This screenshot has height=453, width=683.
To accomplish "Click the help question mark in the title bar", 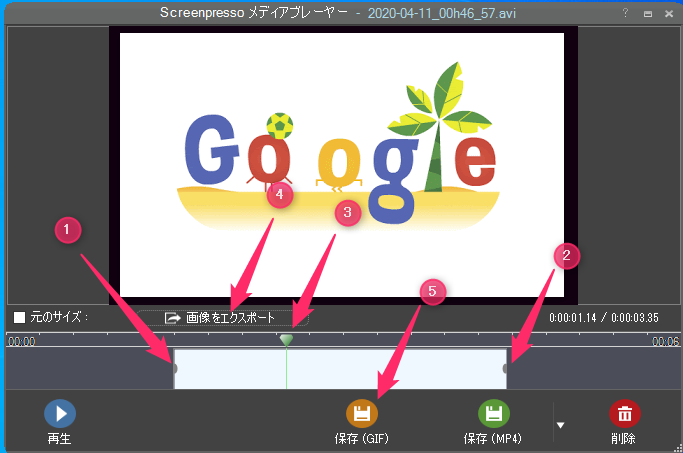I will [625, 13].
